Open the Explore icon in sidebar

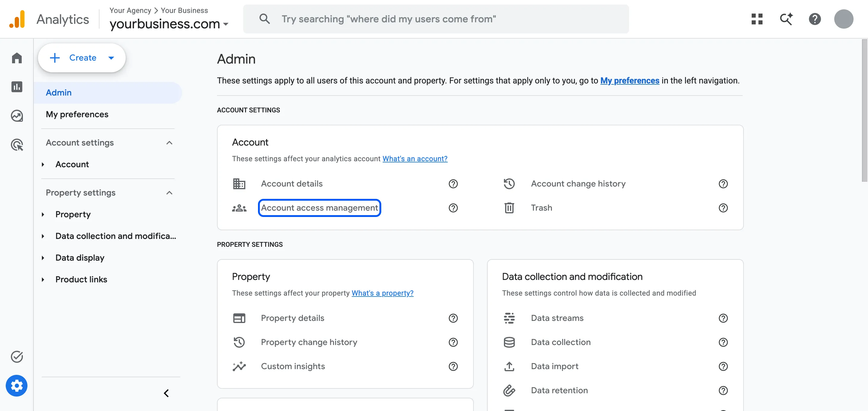tap(17, 116)
